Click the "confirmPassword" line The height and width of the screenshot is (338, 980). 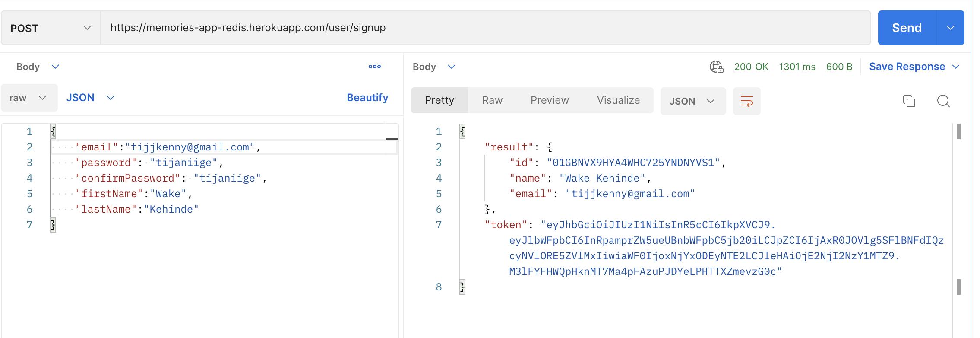coord(171,178)
